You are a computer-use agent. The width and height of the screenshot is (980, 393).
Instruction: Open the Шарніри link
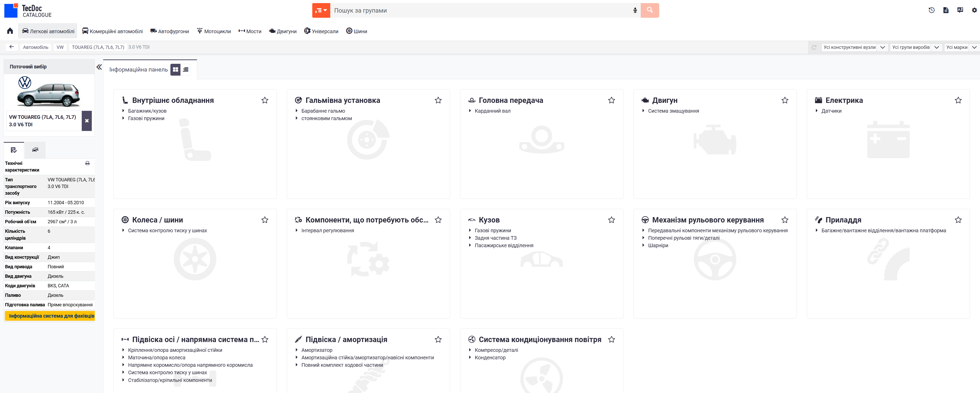[x=658, y=245]
